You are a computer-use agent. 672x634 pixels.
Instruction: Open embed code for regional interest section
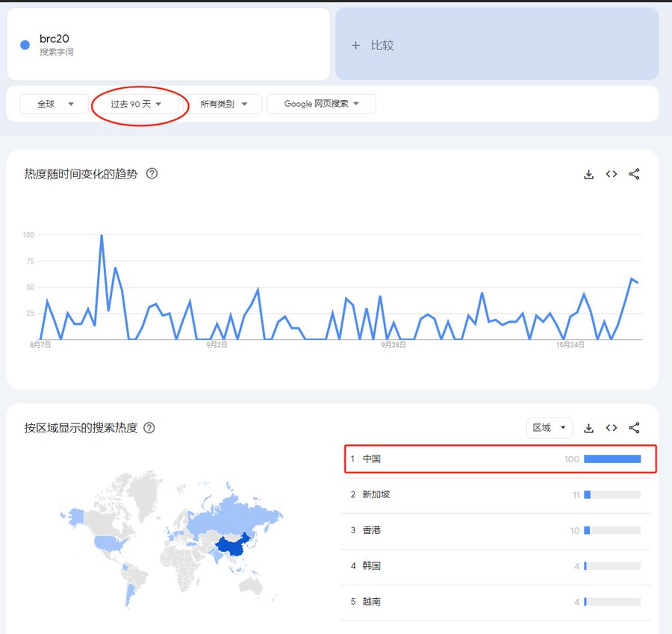pos(612,428)
